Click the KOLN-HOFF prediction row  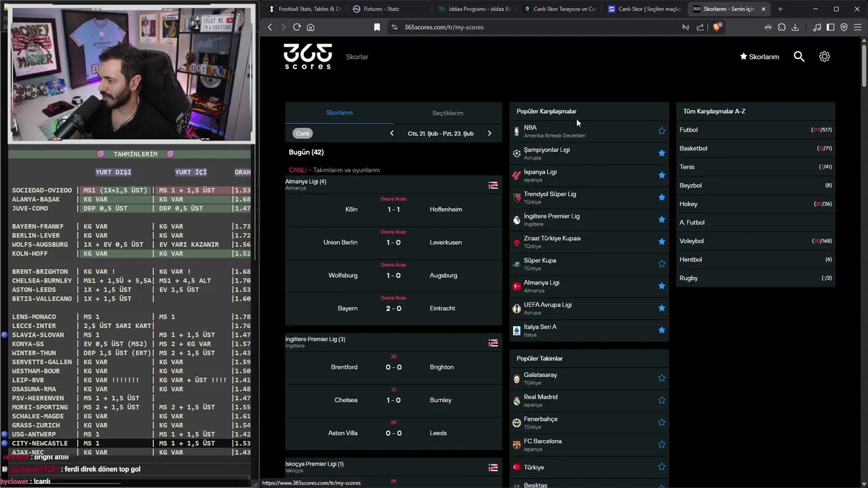(x=132, y=253)
